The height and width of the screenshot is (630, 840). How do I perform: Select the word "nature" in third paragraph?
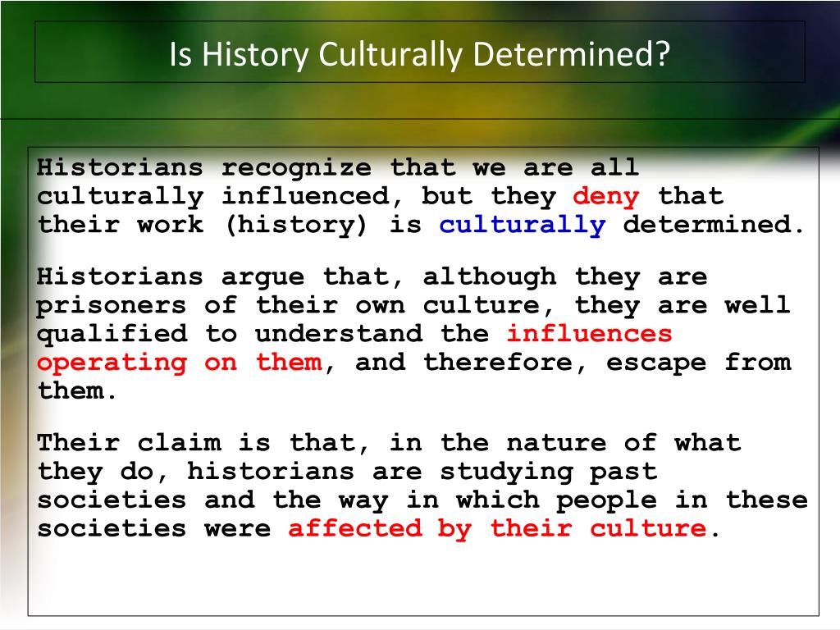pyautogui.click(x=556, y=444)
